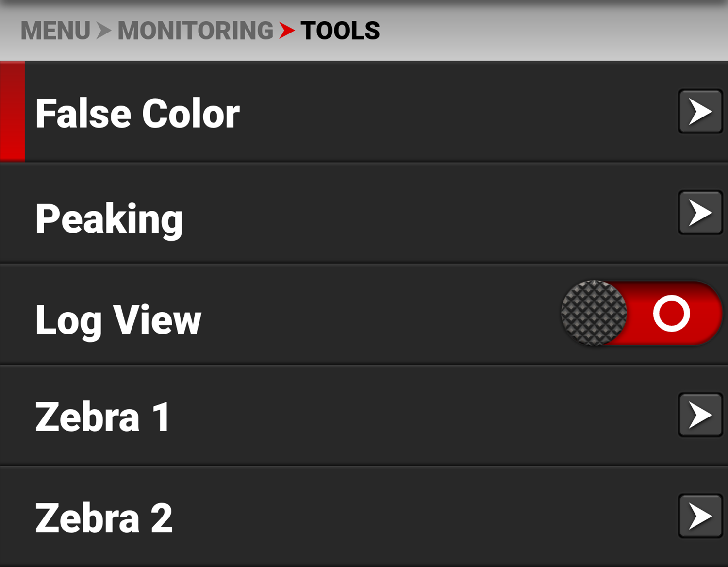Go back to MONITORING menu
This screenshot has height=567, width=728.
coord(194,30)
